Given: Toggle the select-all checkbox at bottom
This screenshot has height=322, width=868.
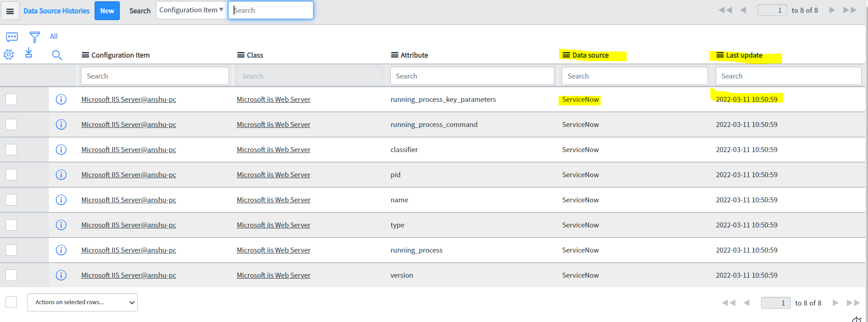Looking at the screenshot, I should pos(11,302).
